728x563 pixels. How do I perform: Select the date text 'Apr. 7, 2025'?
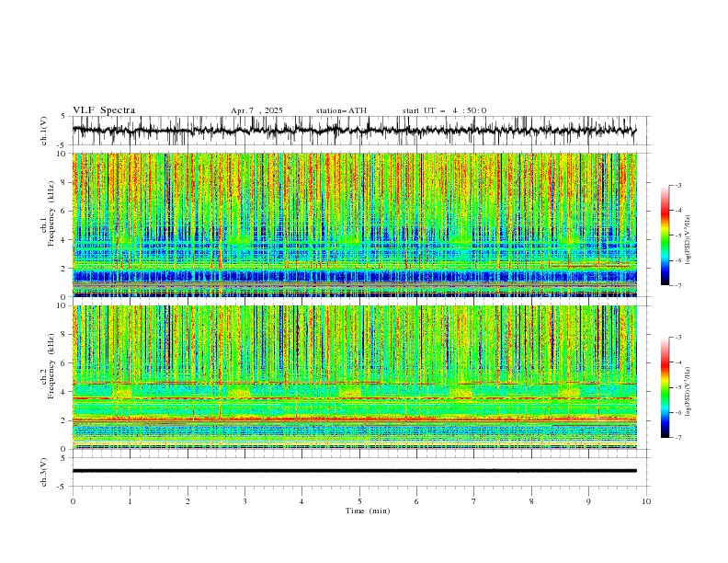[256, 110]
